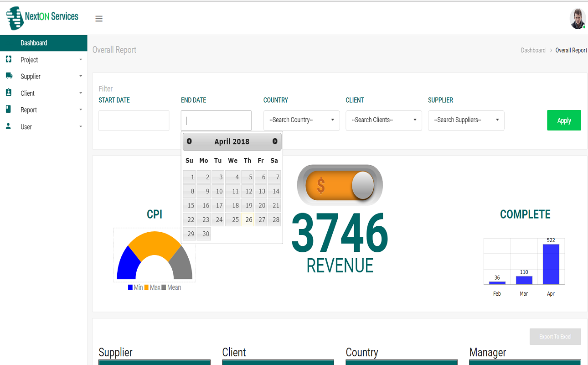Open the Search Clients dropdown
The width and height of the screenshot is (588, 365).
(x=383, y=120)
